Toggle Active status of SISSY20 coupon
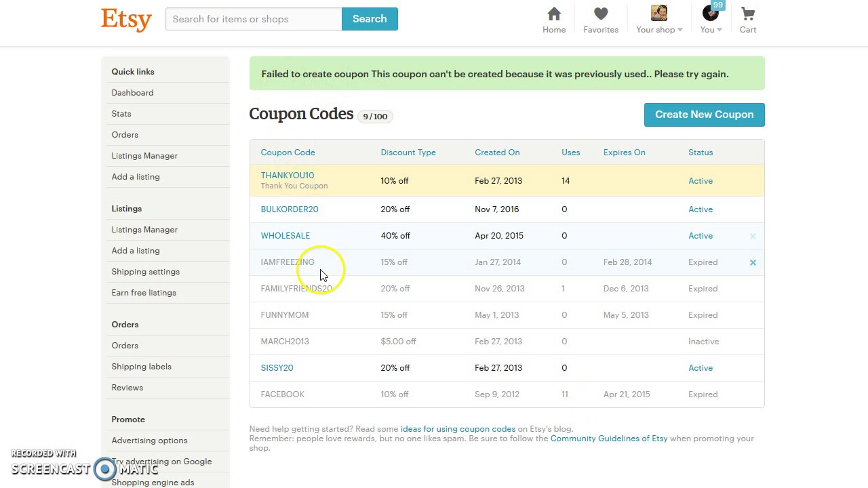The width and height of the screenshot is (868, 488). pyautogui.click(x=701, y=368)
